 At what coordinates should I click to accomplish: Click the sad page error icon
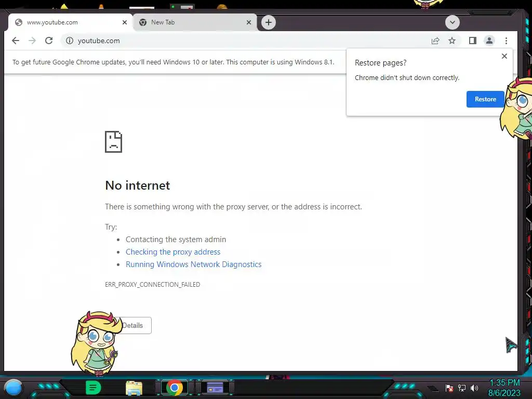coord(113,142)
